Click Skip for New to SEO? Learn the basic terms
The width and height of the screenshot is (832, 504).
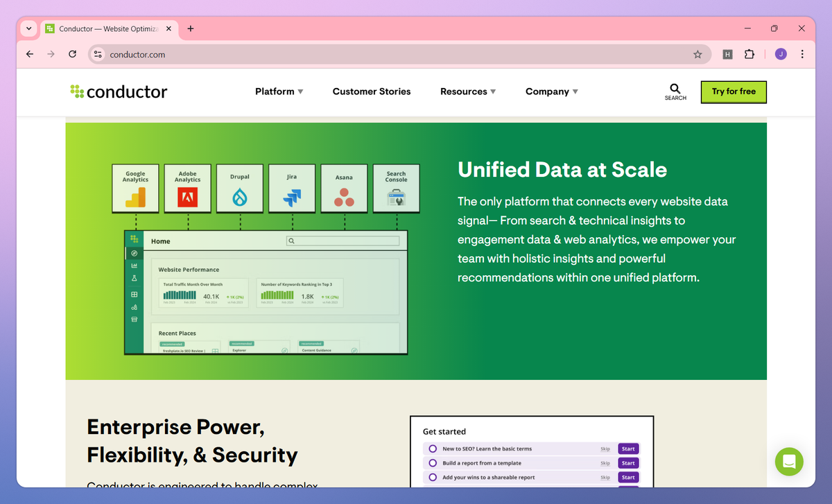(x=605, y=449)
